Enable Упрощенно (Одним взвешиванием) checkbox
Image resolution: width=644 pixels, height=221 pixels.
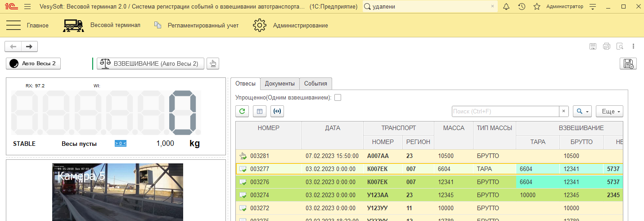click(338, 97)
